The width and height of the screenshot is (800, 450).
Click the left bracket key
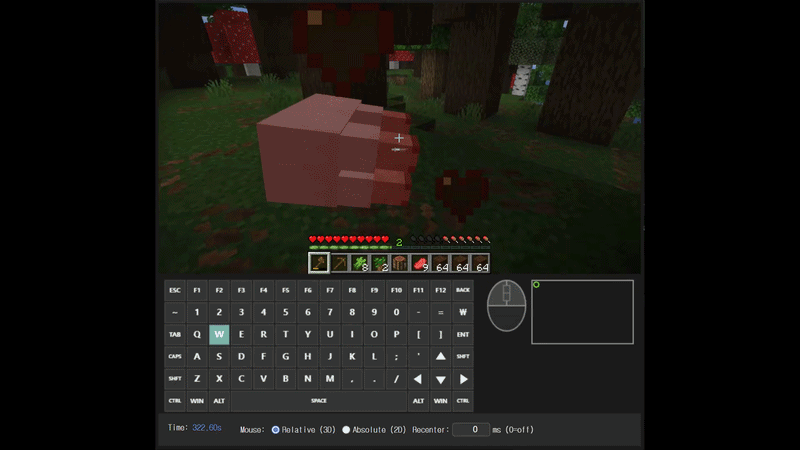418,335
